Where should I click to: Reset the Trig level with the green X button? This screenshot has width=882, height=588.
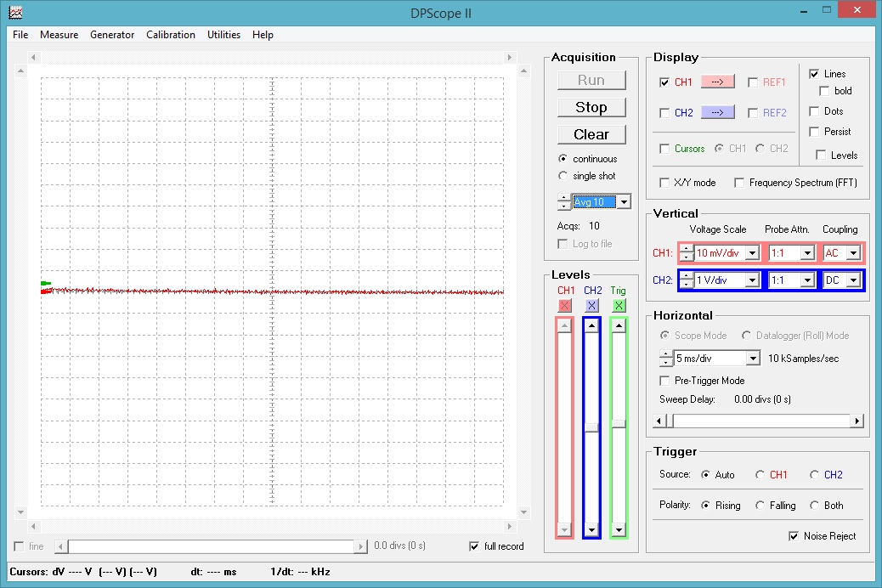click(619, 306)
